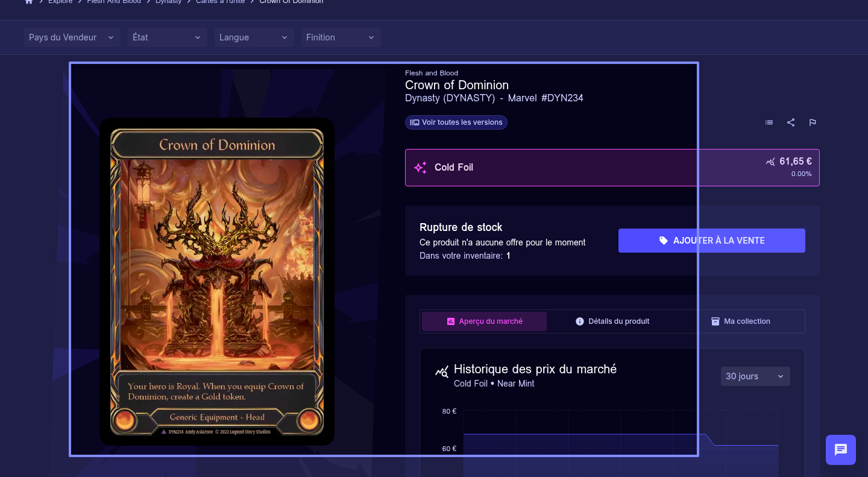Viewport: 868px width, 477px height.
Task: Open the État filter dropdown
Action: coord(168,37)
